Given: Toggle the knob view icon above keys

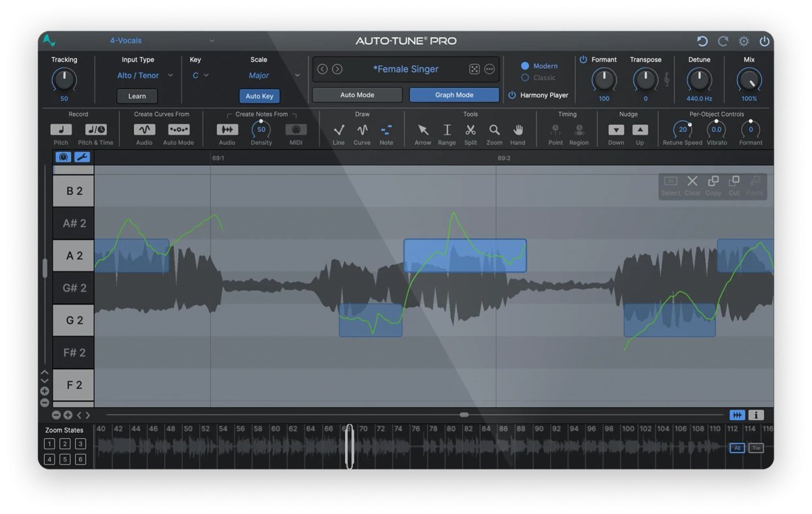Looking at the screenshot, I should pyautogui.click(x=64, y=157).
